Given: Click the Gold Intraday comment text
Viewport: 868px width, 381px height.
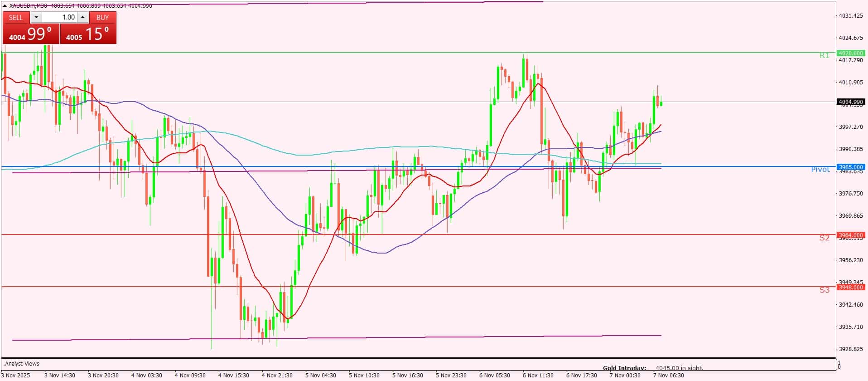Looking at the screenshot, I should [x=652, y=368].
